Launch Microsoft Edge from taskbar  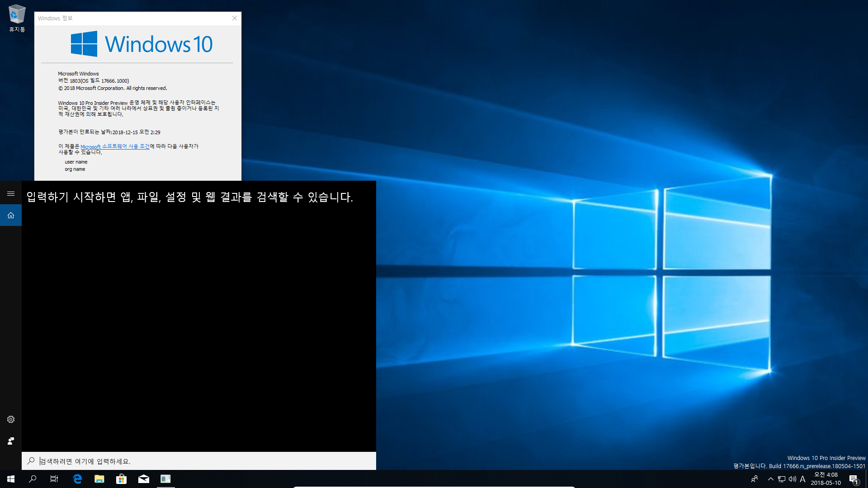(77, 479)
